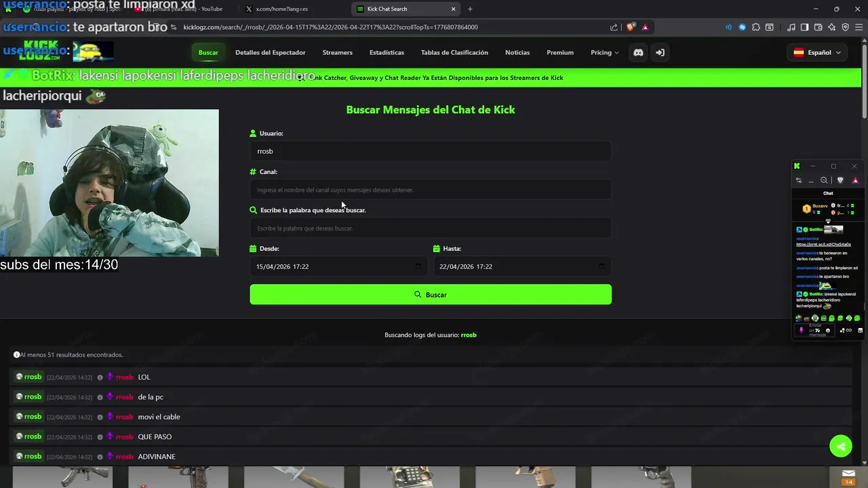
Task: Open the Buscar nav tab
Action: coord(208,52)
